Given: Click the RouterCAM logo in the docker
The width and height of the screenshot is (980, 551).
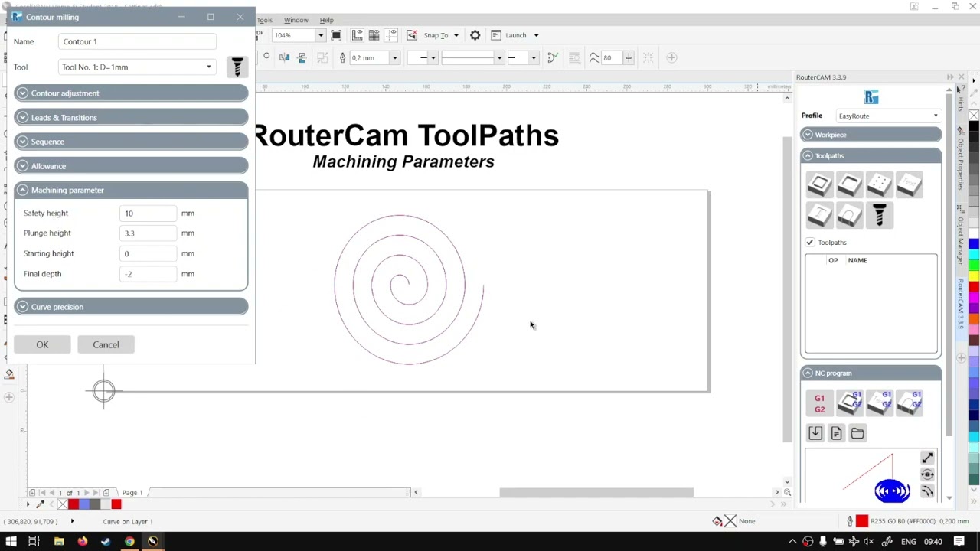Looking at the screenshot, I should pyautogui.click(x=871, y=97).
